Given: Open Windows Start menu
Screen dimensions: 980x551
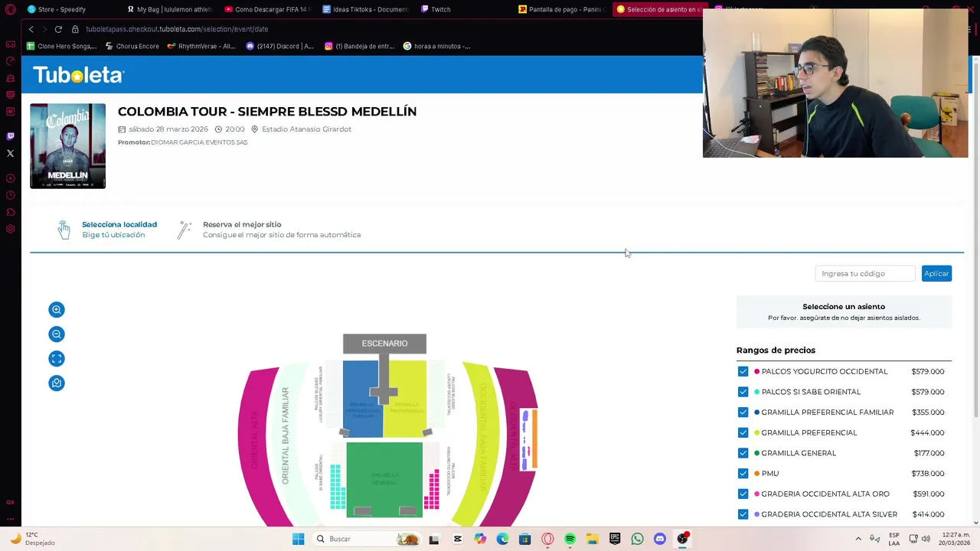Looking at the screenshot, I should 298,539.
